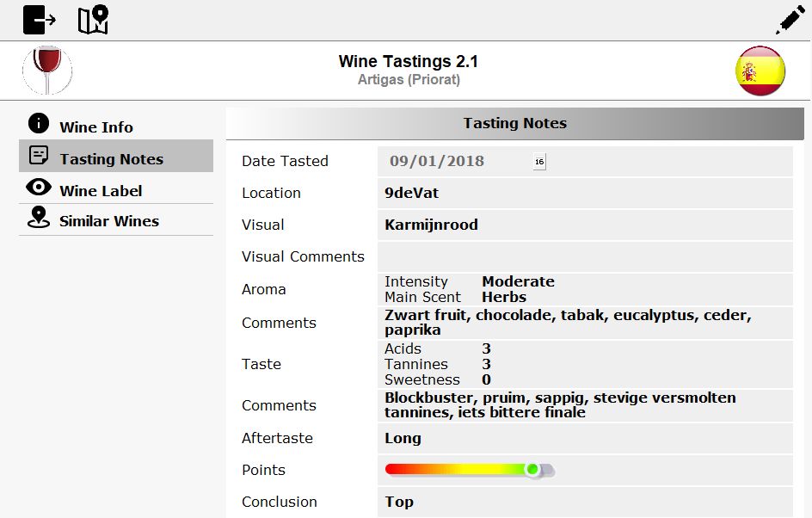The width and height of the screenshot is (812, 518).
Task: Click the Acids value 3
Action: pos(486,348)
